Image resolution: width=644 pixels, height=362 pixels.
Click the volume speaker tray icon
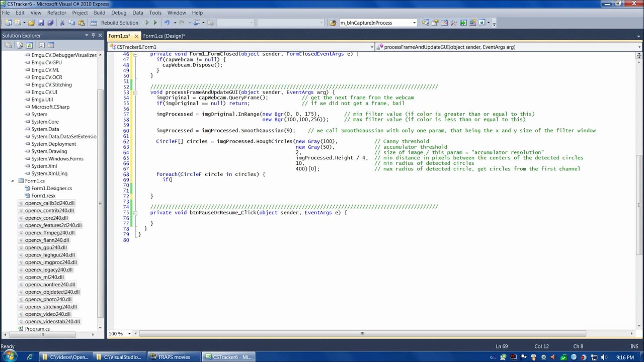pos(603,357)
